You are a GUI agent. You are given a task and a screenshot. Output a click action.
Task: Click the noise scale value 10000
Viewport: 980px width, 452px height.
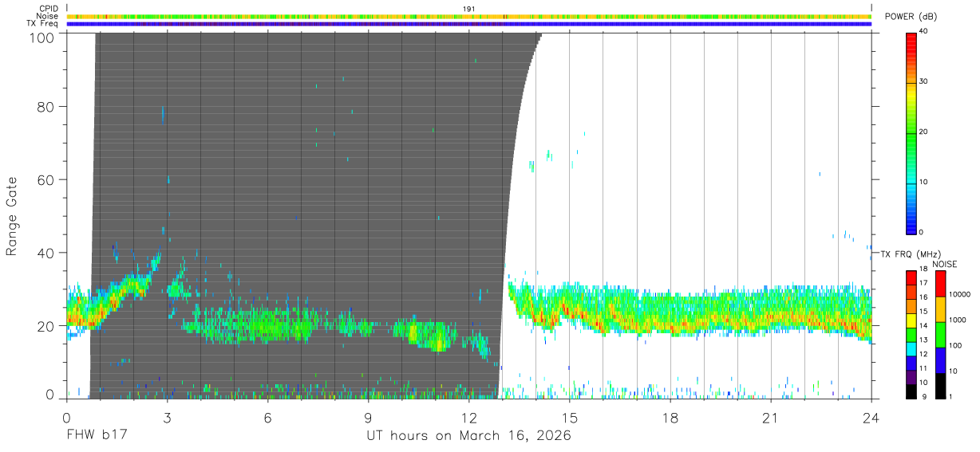tap(960, 294)
